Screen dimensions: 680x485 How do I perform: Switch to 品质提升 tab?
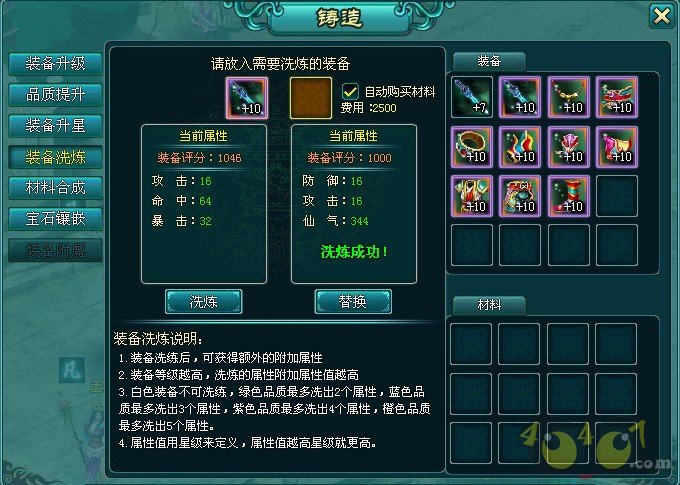click(56, 95)
